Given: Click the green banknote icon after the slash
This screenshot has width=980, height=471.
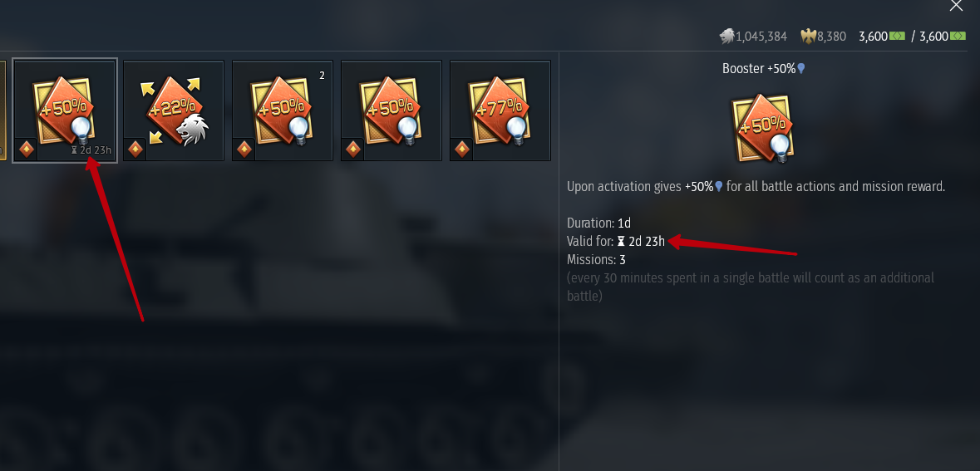Looking at the screenshot, I should point(958,37).
